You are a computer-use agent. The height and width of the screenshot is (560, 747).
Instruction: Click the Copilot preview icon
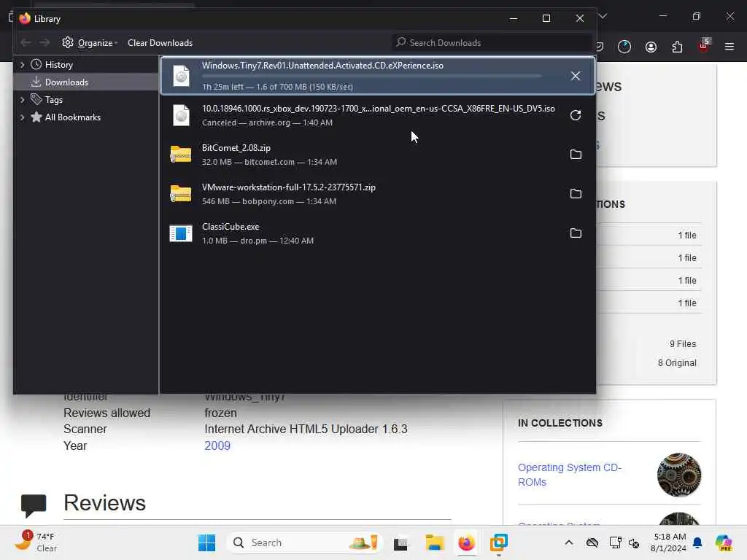pyautogui.click(x=724, y=542)
